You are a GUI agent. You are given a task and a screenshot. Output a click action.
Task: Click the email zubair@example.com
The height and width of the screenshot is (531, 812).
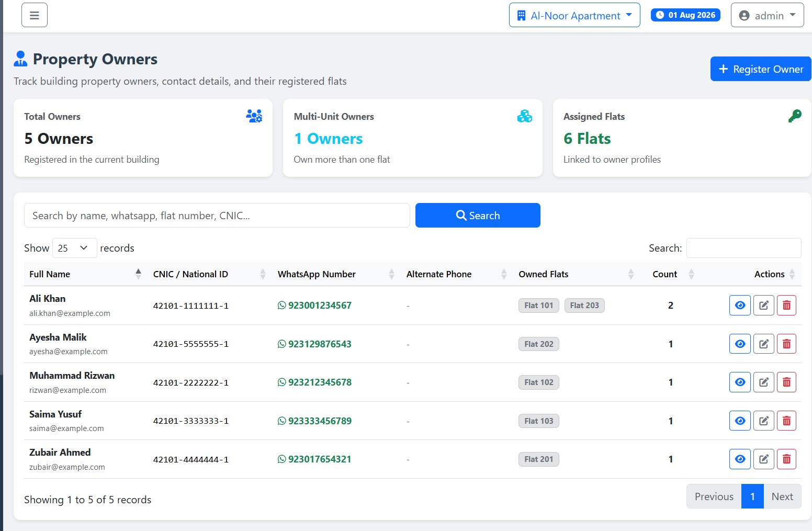coord(67,467)
